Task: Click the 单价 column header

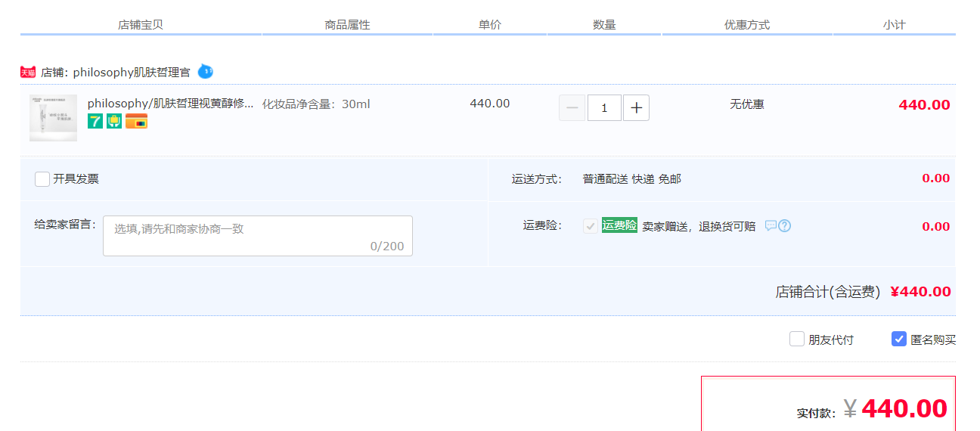Action: coord(490,24)
